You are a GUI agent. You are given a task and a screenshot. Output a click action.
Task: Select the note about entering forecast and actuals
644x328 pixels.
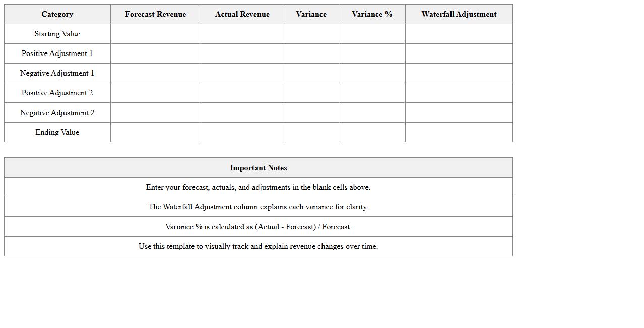click(x=259, y=187)
